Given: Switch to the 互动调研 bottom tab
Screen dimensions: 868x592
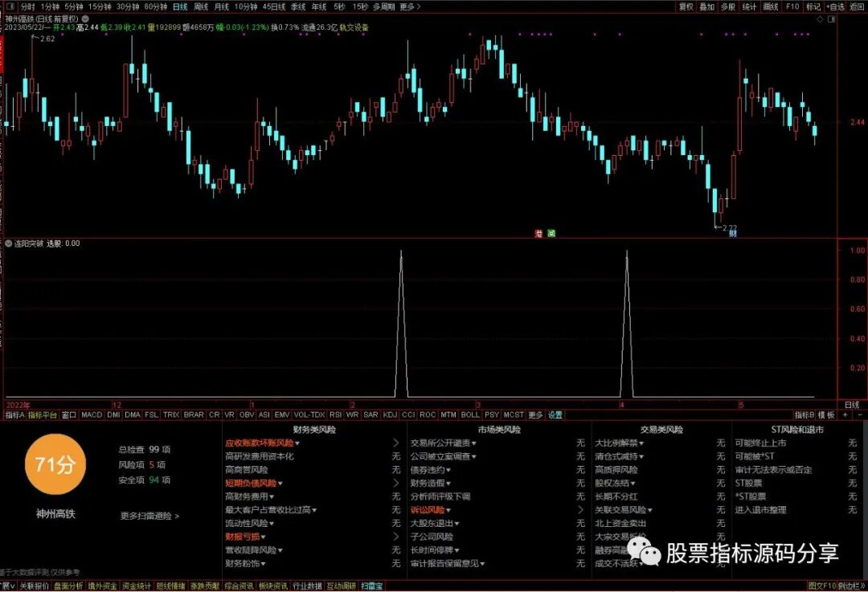Looking at the screenshot, I should pos(341,586).
